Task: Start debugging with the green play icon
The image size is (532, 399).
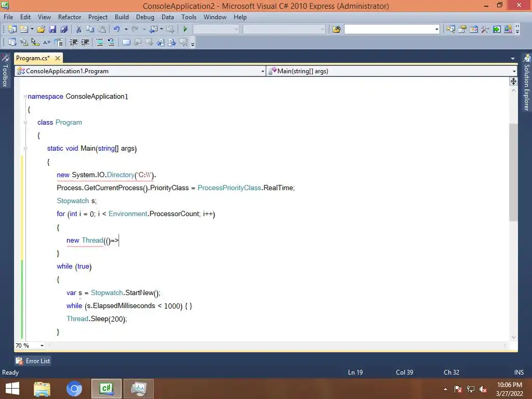Action: coord(185,29)
